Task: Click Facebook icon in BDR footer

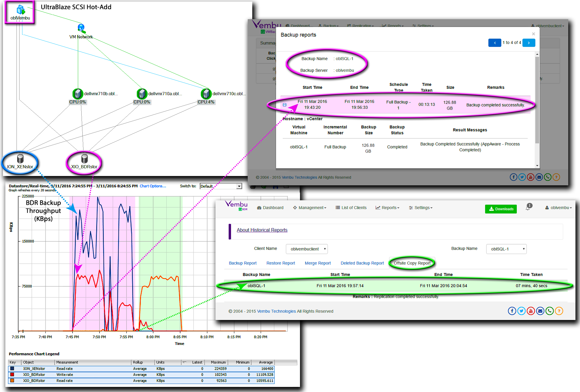Action: (512, 311)
